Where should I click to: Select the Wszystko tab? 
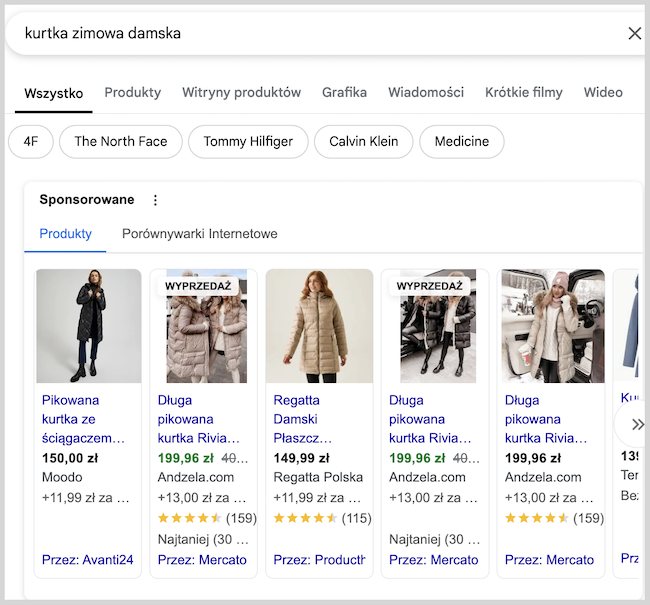pos(53,93)
